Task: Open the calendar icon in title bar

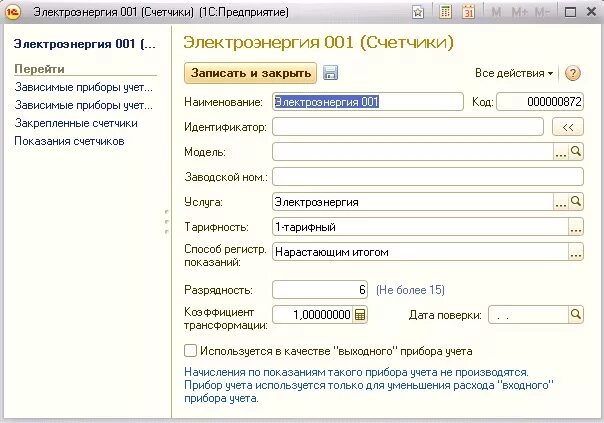Action: tap(468, 12)
